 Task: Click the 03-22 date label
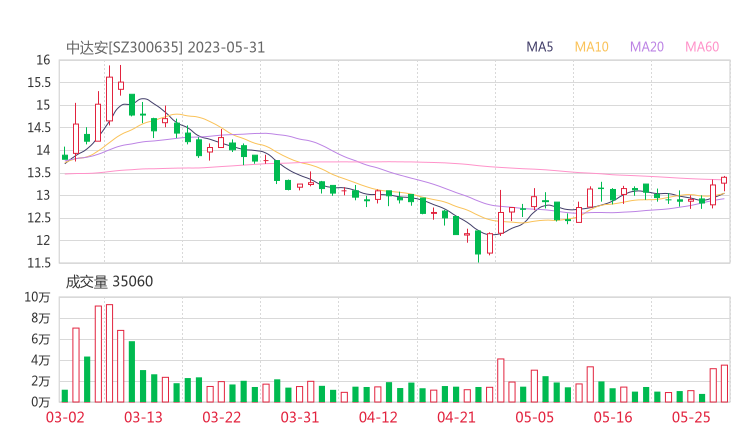[x=221, y=417]
